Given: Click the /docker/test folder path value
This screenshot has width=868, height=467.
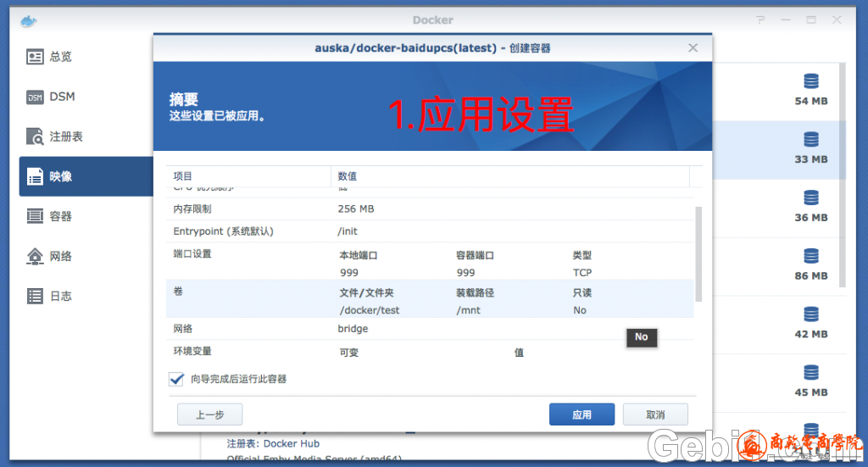Looking at the screenshot, I should 370,310.
